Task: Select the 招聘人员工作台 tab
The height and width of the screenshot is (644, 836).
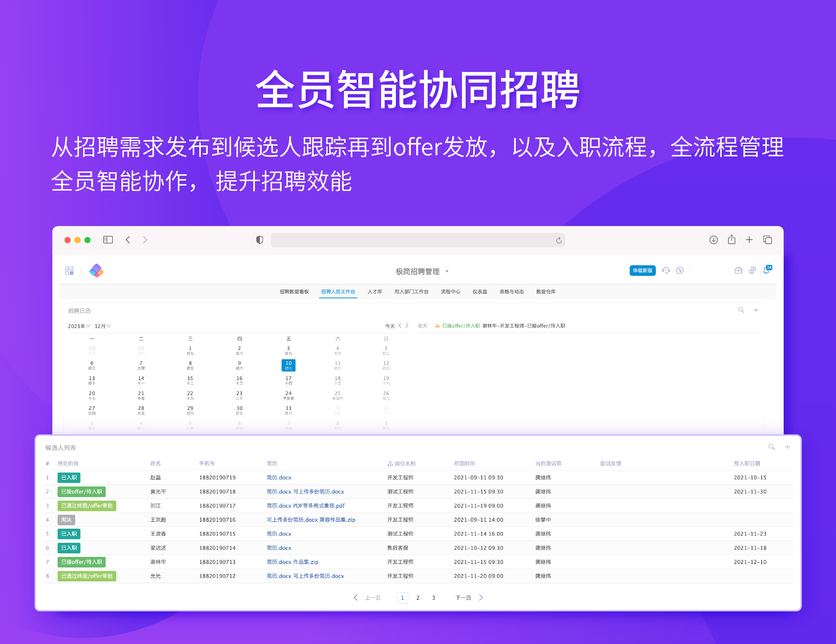Action: coord(338,291)
